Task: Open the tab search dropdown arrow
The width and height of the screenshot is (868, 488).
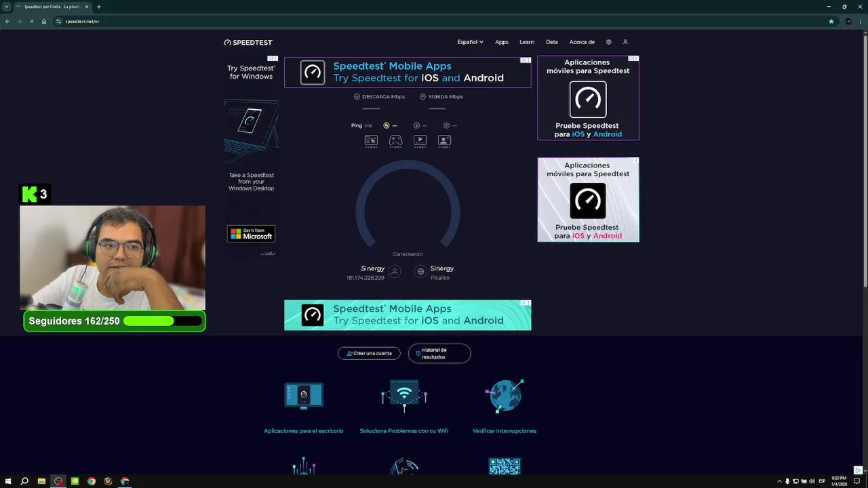Action: pos(7,7)
